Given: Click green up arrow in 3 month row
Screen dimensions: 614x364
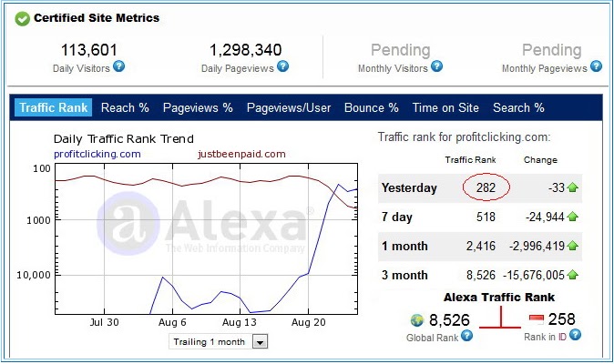Looking at the screenshot, I should (x=572, y=275).
